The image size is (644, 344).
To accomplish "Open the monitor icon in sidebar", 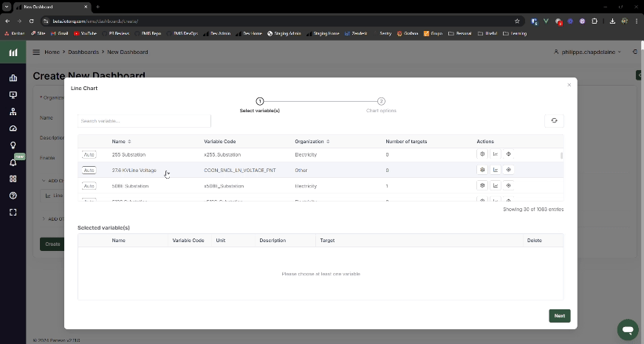I will (x=13, y=94).
